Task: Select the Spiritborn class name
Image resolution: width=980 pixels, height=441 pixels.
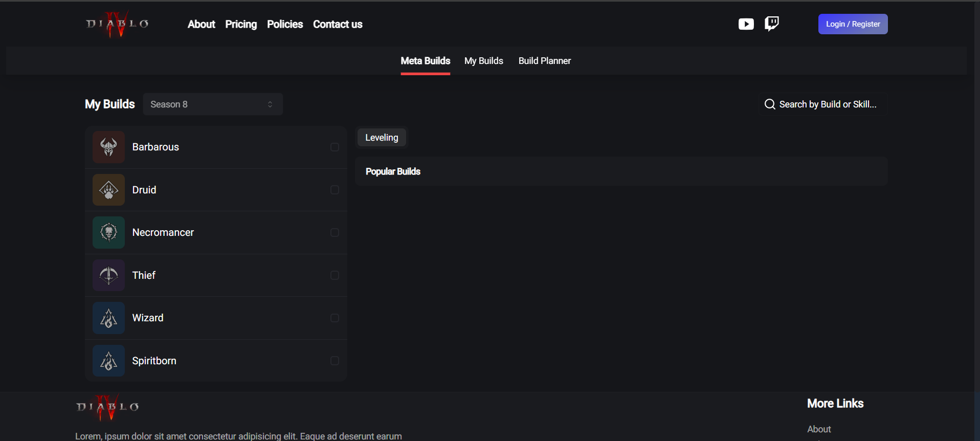Action: pyautogui.click(x=154, y=361)
